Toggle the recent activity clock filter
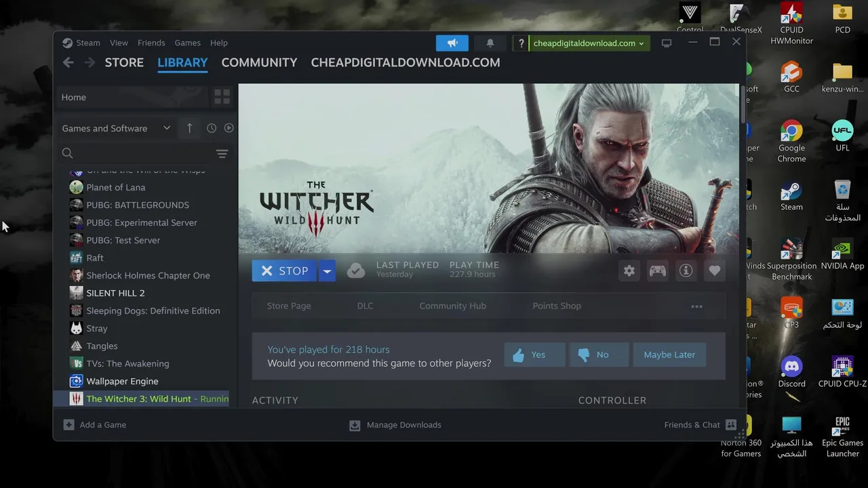 [x=212, y=128]
